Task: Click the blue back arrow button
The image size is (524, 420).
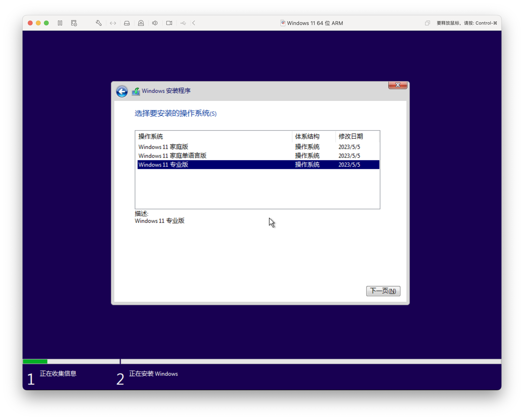Action: 122,91
